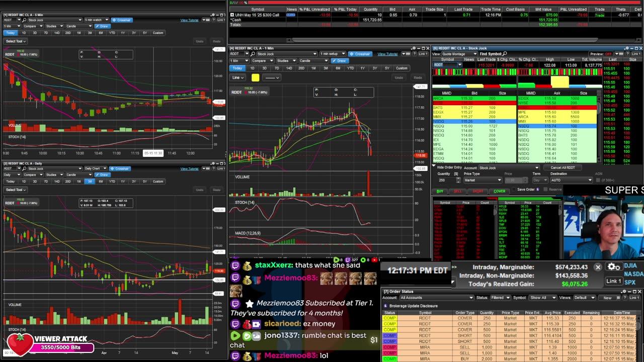Toggle Crosshair in 5 Min chart
644x362 pixels.
[x=122, y=20]
